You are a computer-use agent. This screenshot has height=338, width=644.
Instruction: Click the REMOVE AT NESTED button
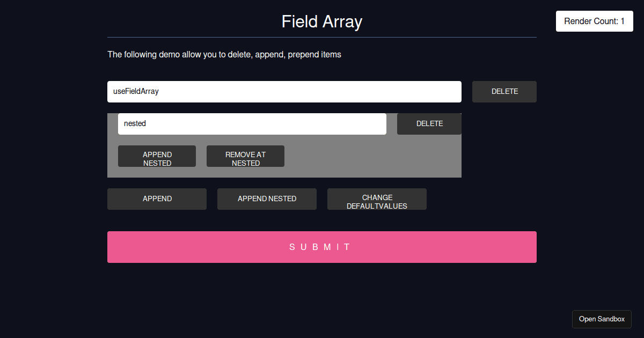click(x=245, y=156)
